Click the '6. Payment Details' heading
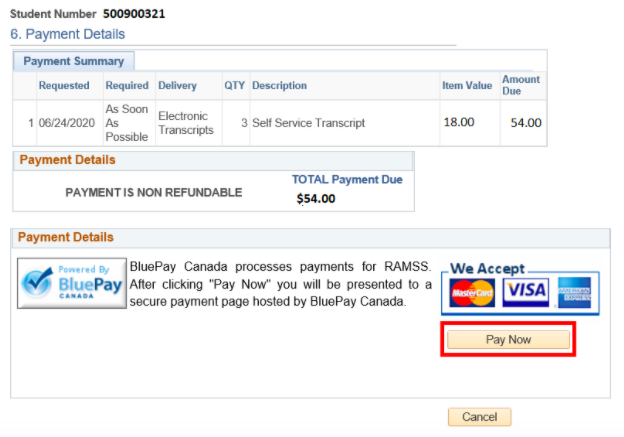Screen dimensions: 624x437 (x=68, y=34)
